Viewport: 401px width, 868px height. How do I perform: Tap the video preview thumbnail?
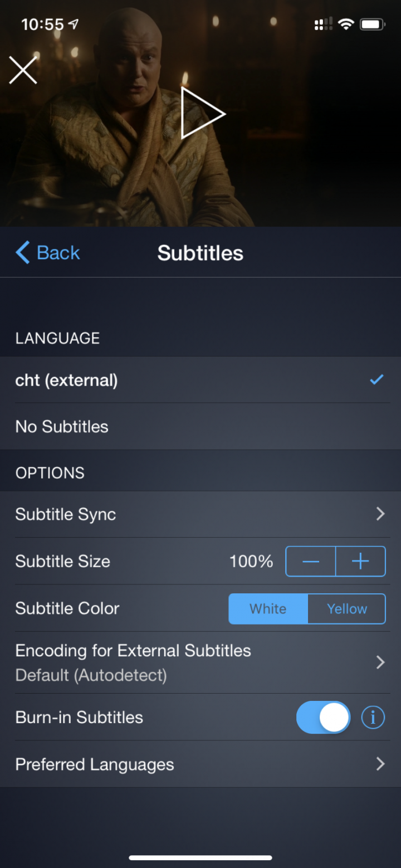tap(200, 113)
